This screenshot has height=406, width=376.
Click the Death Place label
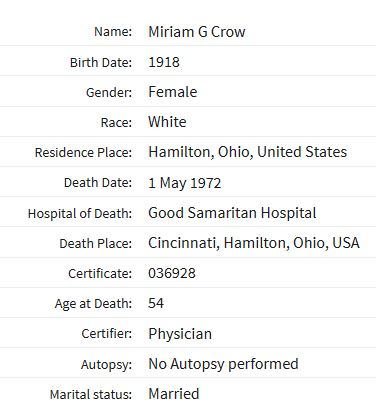coord(96,244)
